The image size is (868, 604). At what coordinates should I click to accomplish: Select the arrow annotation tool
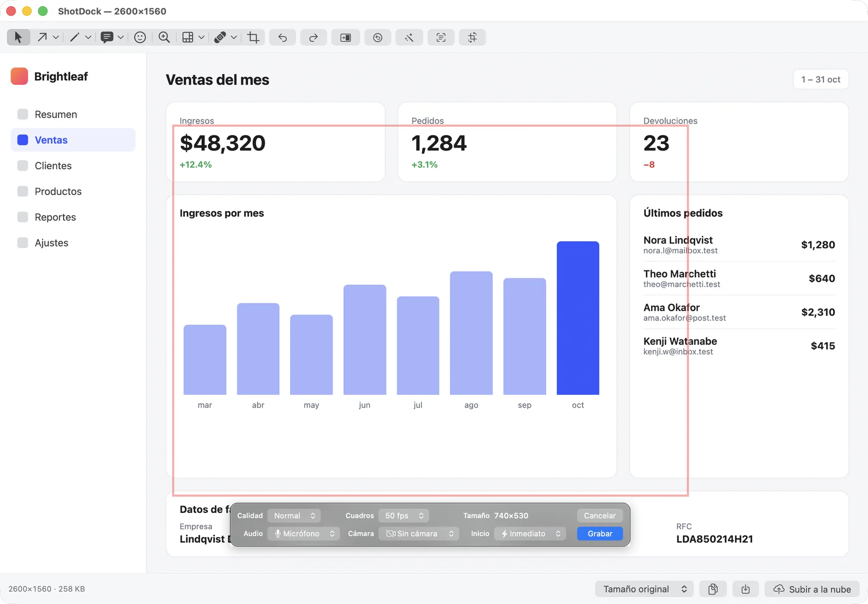[42, 37]
